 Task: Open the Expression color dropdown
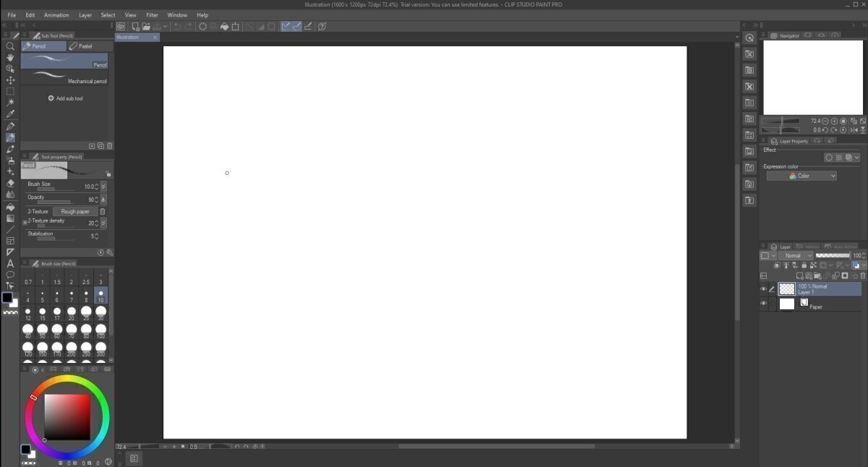pyautogui.click(x=801, y=175)
